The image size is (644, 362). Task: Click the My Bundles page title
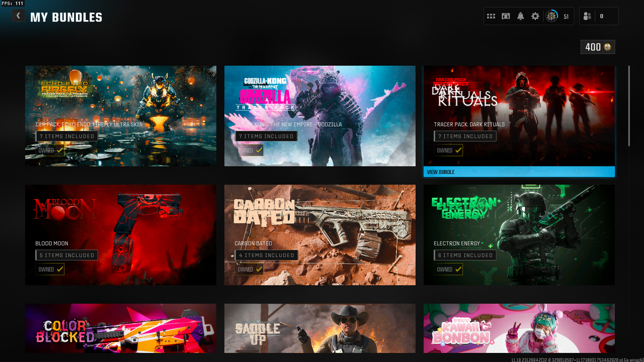[66, 17]
